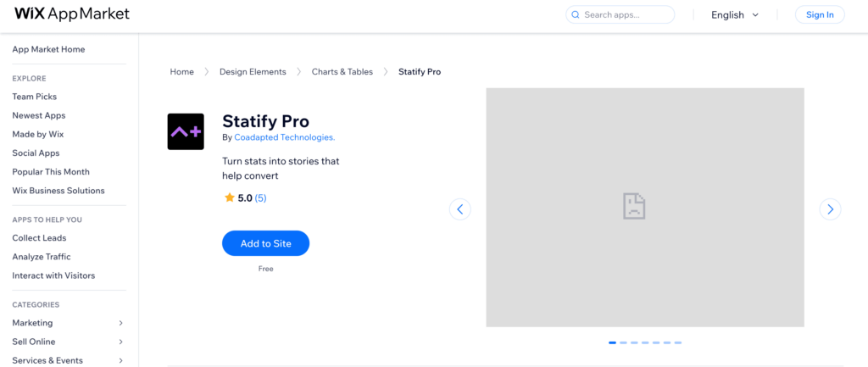Image resolution: width=868 pixels, height=367 pixels.
Task: Click the Design Elements breadcrumb
Action: pyautogui.click(x=253, y=71)
